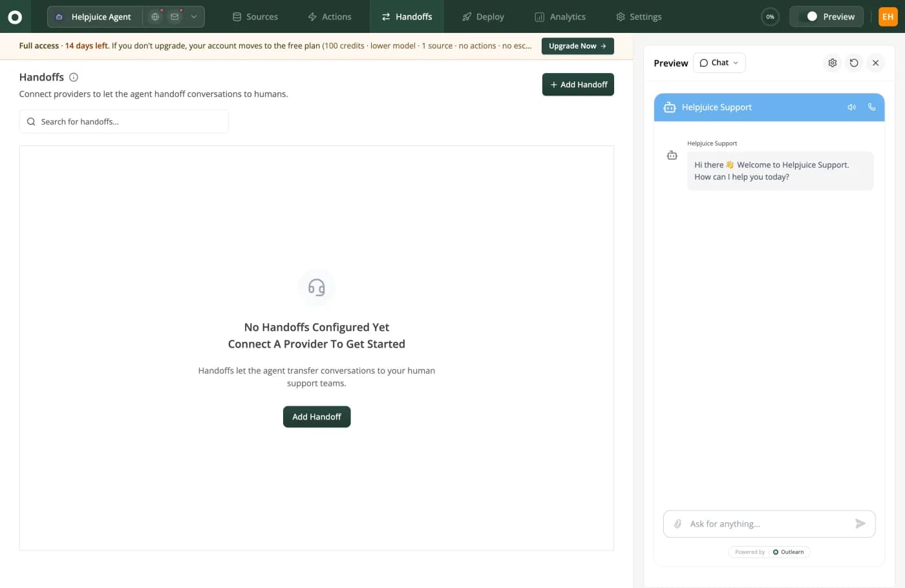Click the 'No Handoffs Configured Yet' heading
The image size is (905, 588).
coord(317,328)
